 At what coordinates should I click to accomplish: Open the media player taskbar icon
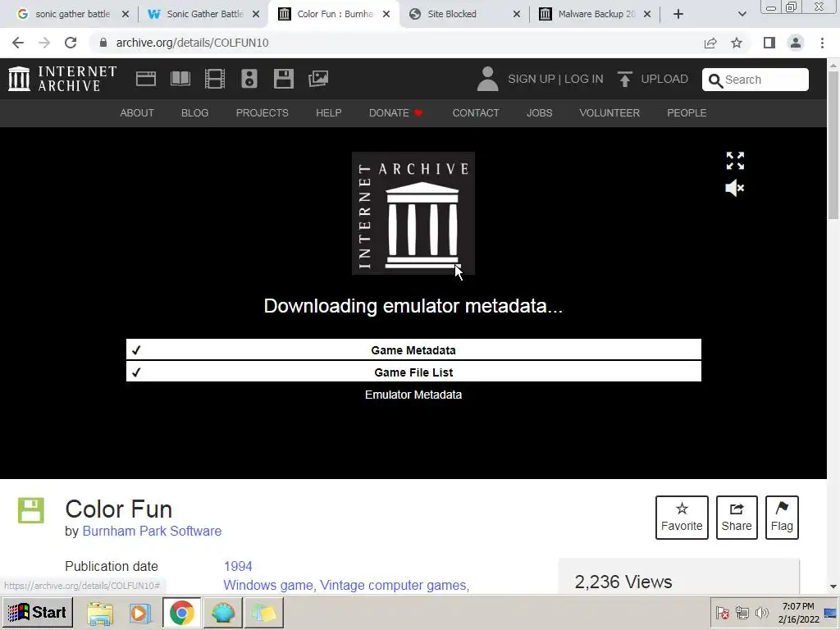coord(140,613)
